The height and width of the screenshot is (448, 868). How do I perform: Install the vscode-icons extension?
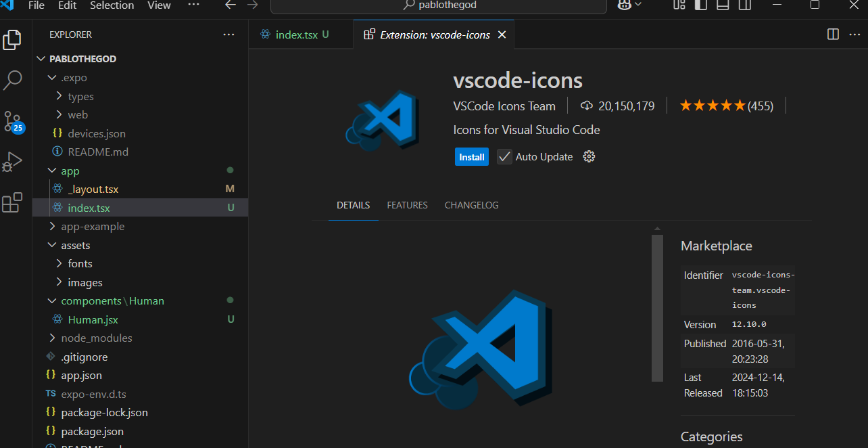(x=472, y=157)
